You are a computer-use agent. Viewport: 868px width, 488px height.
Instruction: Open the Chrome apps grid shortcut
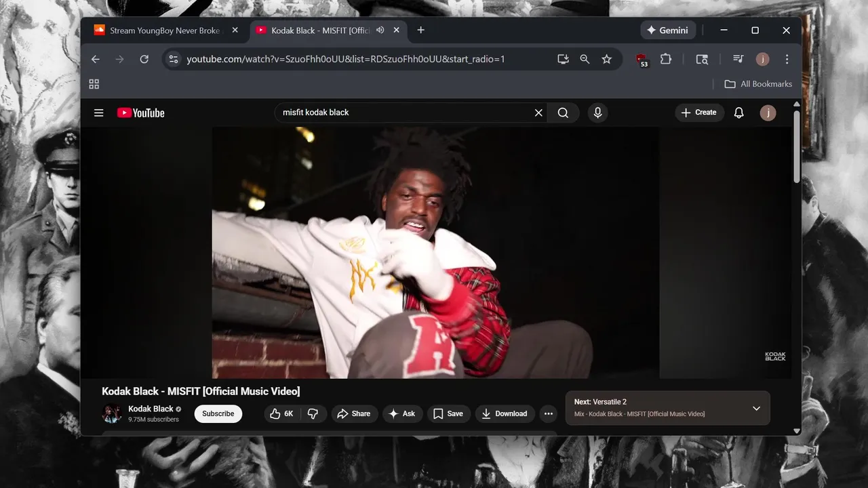(94, 84)
